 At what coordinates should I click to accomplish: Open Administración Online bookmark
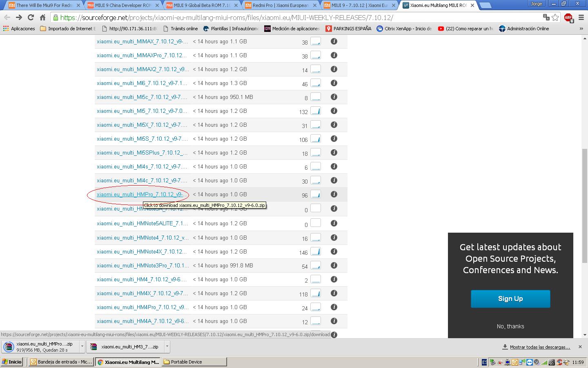(524, 29)
